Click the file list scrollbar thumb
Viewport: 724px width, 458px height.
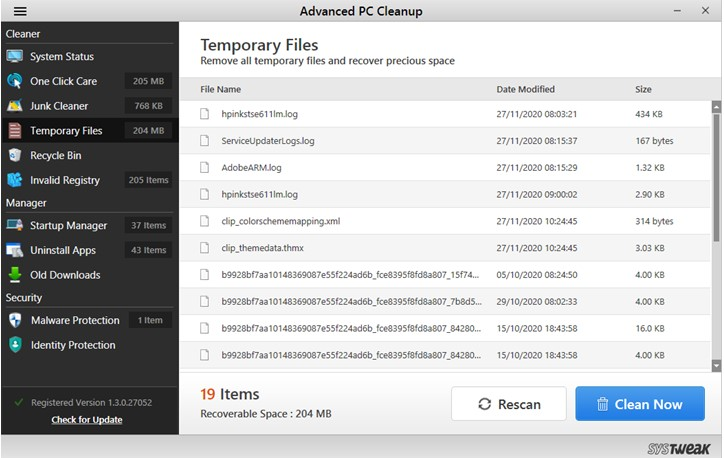(x=716, y=178)
